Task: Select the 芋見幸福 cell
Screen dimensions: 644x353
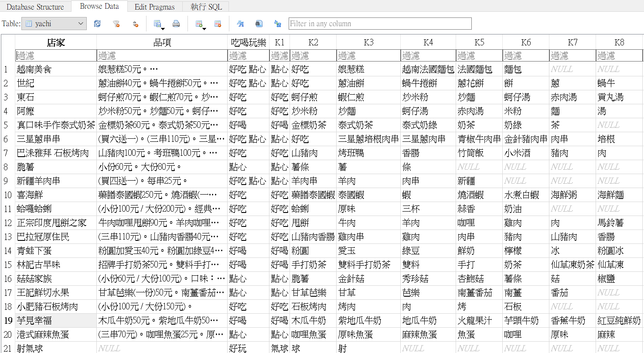Action: point(56,321)
